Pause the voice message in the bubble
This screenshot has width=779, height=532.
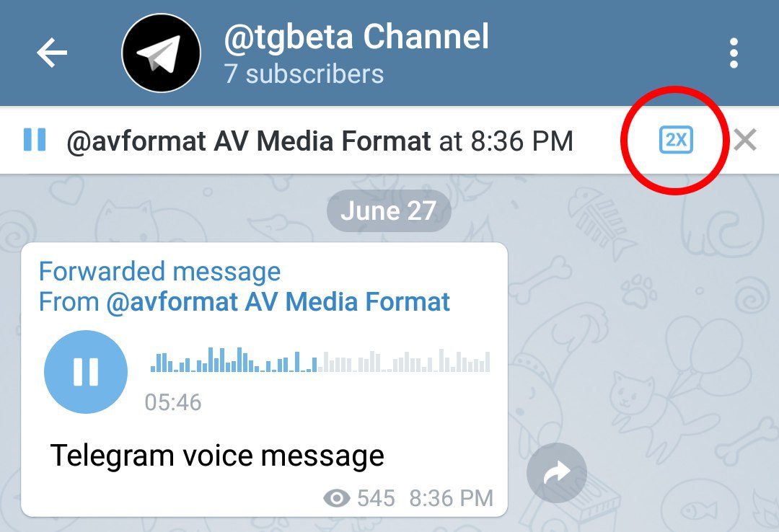click(x=86, y=371)
